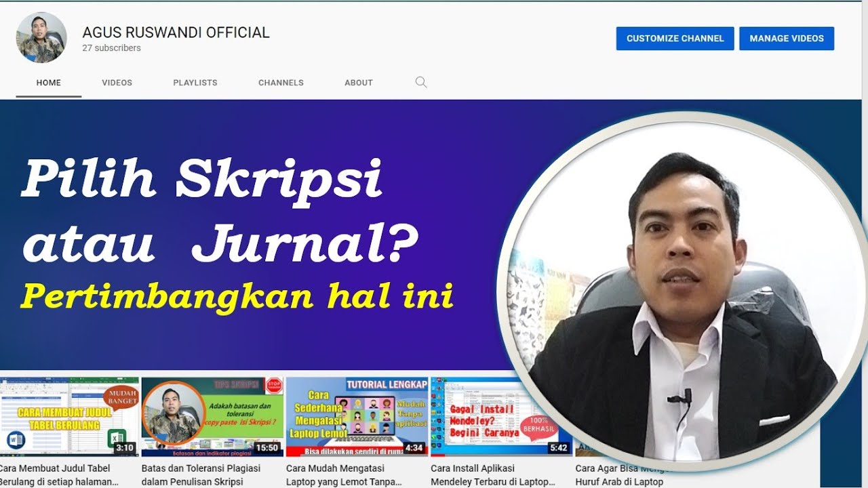Open the Laptop Lemot video thumbnail
Viewport: 868px width, 488px height.
(x=357, y=417)
